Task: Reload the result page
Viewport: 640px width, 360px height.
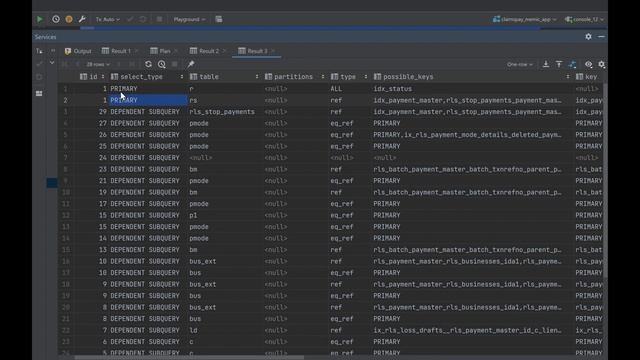Action: click(148, 64)
